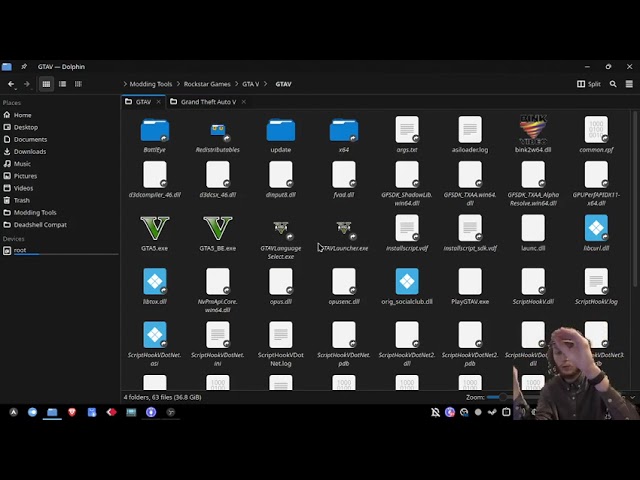Click Modding Tools in breadcrumb path
Image resolution: width=640 pixels, height=480 pixels.
151,84
